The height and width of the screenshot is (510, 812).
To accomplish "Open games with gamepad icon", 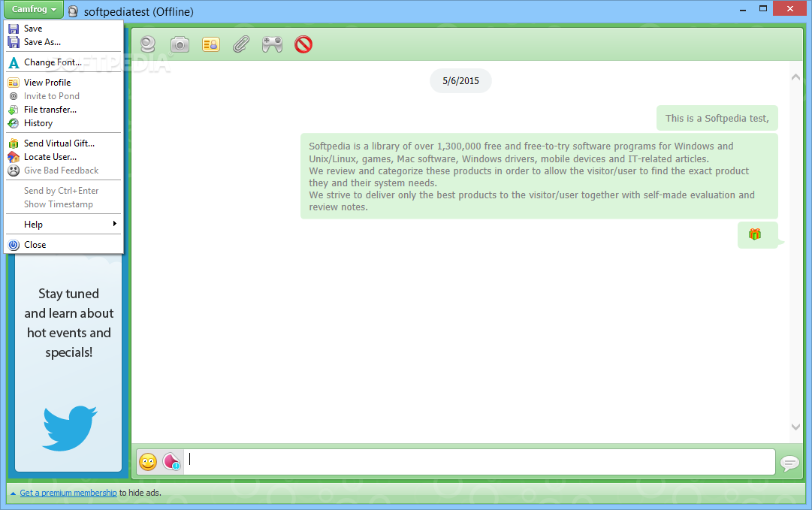I will pos(272,44).
